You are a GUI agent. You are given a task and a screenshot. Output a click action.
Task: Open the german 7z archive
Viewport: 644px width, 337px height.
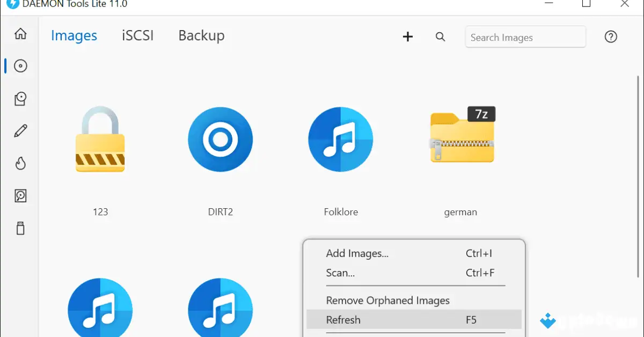[460, 137]
